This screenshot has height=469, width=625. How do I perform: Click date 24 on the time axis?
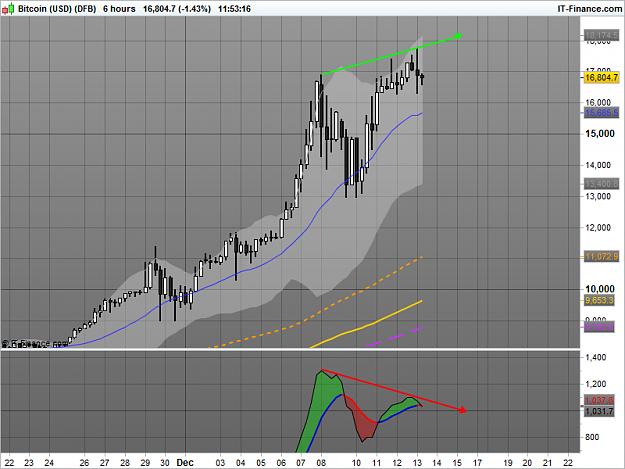(49, 463)
